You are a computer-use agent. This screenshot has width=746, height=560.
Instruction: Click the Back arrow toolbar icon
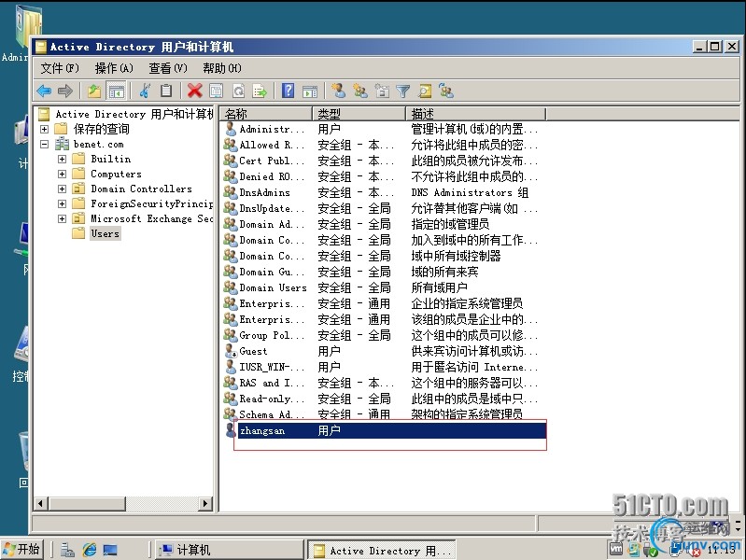coord(44,91)
